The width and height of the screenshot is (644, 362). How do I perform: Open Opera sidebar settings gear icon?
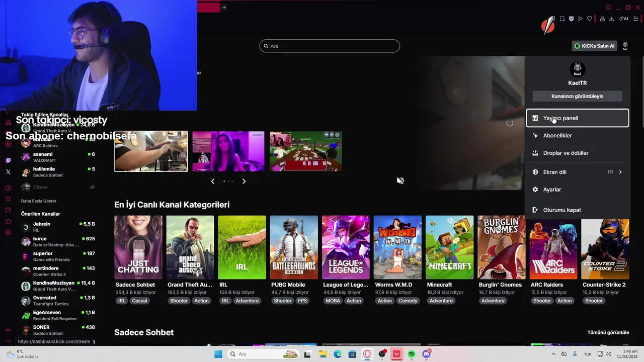[8, 232]
